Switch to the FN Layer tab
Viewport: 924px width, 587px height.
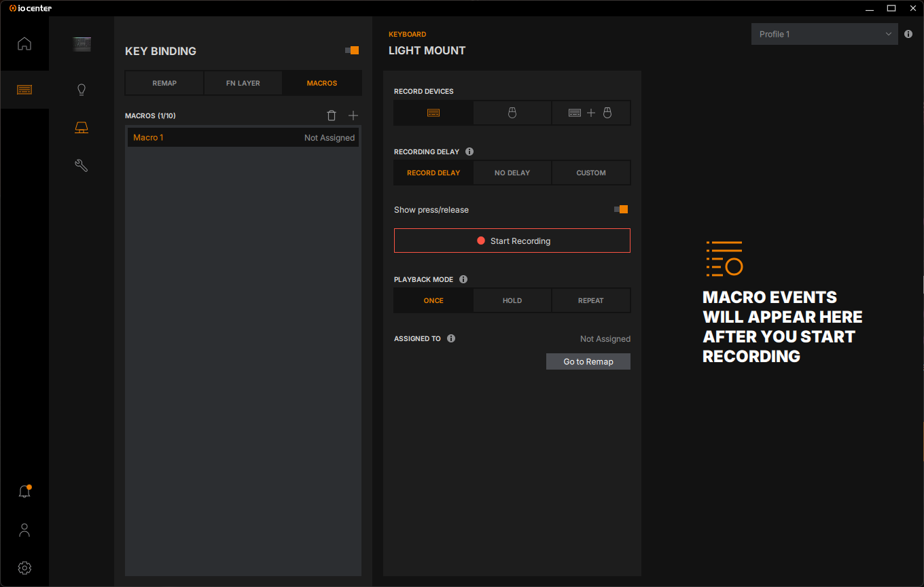(243, 83)
